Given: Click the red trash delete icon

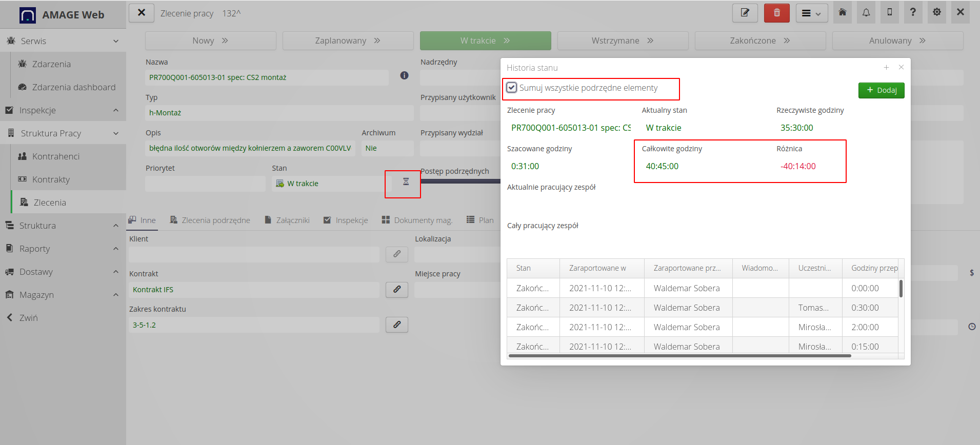Looking at the screenshot, I should pyautogui.click(x=776, y=13).
